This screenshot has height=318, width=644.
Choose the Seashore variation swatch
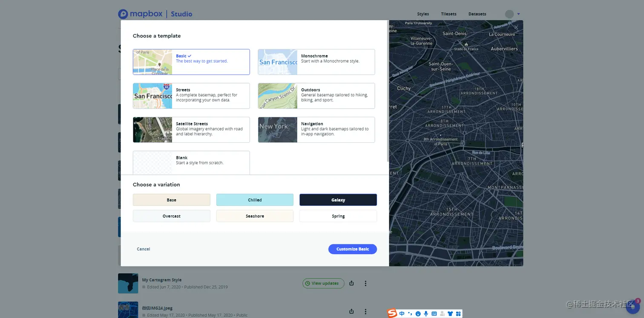[255, 216]
